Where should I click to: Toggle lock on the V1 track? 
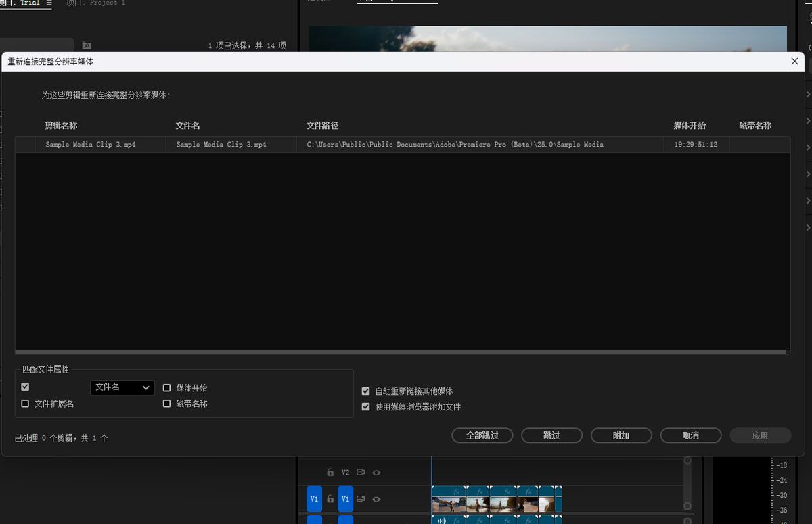coord(330,499)
